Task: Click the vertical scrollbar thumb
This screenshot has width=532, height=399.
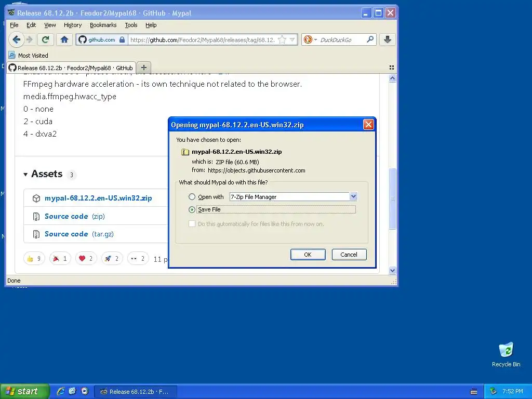Action: [393, 198]
